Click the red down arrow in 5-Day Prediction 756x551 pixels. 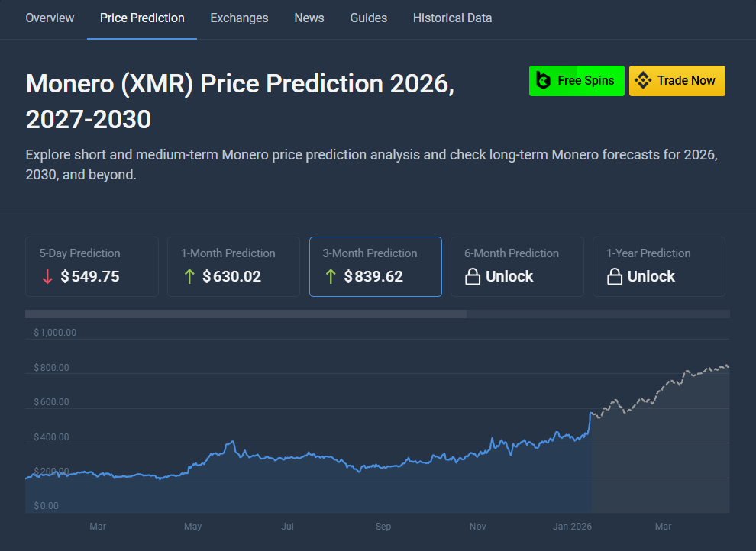coord(47,277)
